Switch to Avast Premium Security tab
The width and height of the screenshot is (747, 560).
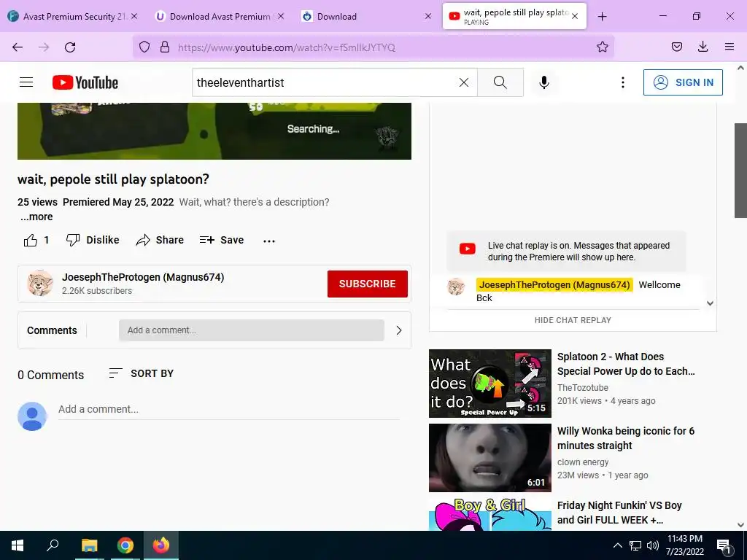point(74,17)
